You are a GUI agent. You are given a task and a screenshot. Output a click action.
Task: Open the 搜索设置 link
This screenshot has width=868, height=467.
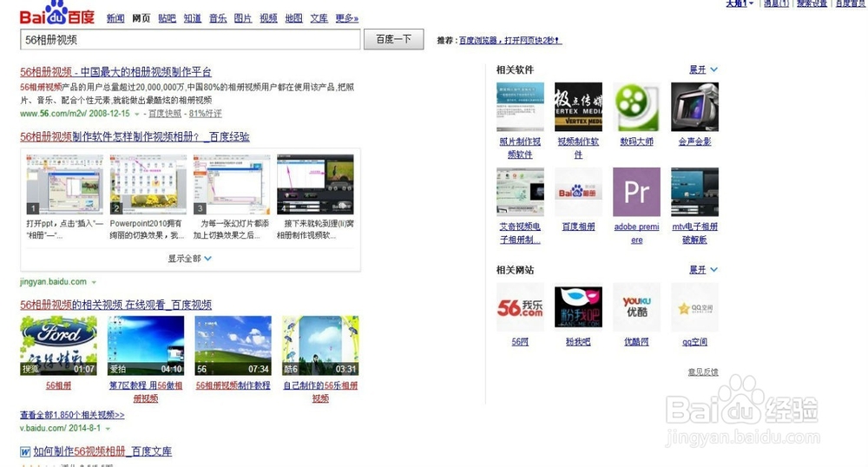tap(812, 3)
